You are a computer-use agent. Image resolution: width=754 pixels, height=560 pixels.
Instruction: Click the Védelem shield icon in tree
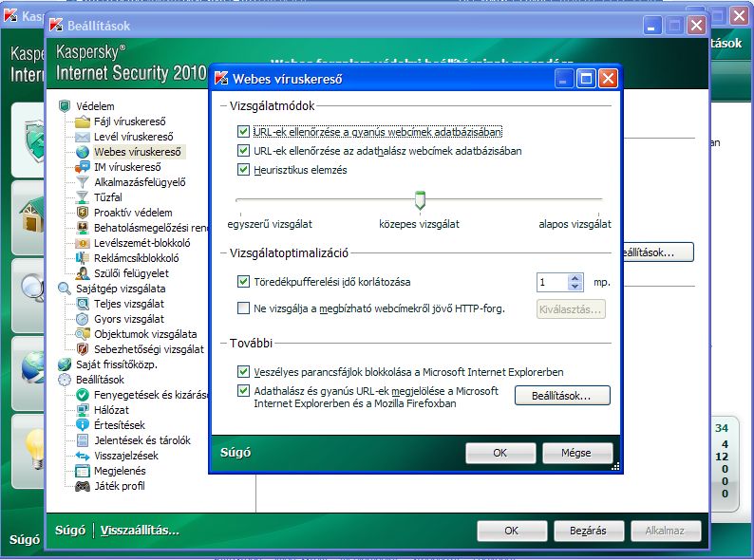pyautogui.click(x=65, y=105)
